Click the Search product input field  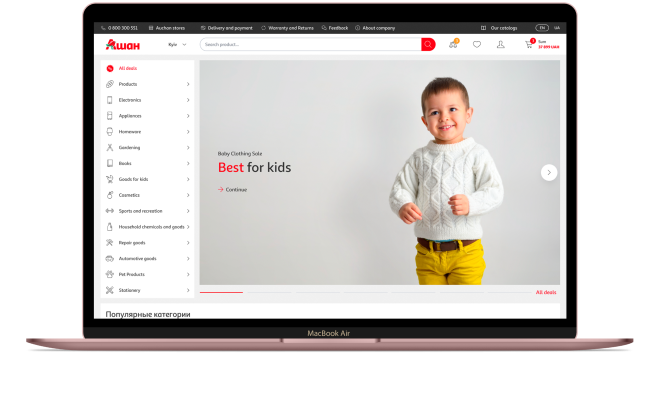pyautogui.click(x=311, y=44)
